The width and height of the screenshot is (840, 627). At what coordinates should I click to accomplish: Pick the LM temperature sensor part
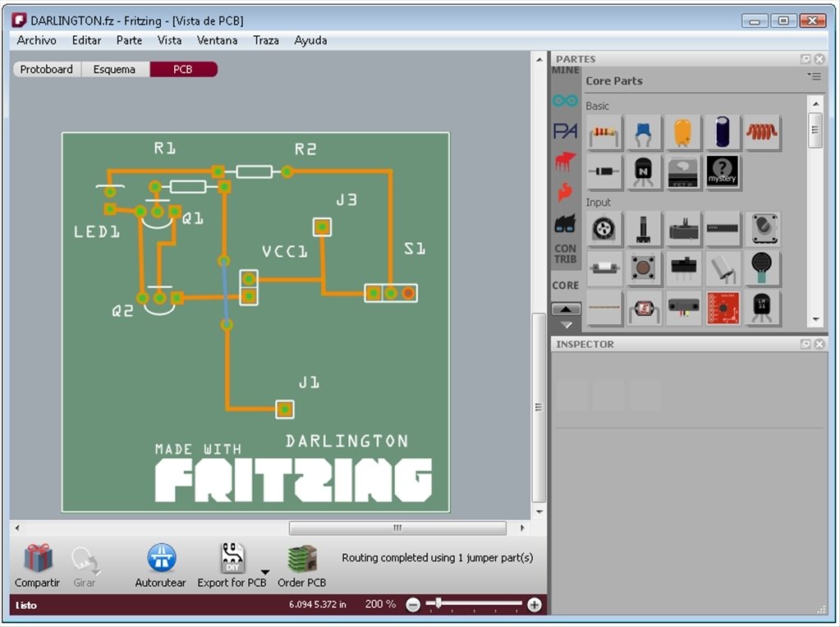pyautogui.click(x=762, y=307)
